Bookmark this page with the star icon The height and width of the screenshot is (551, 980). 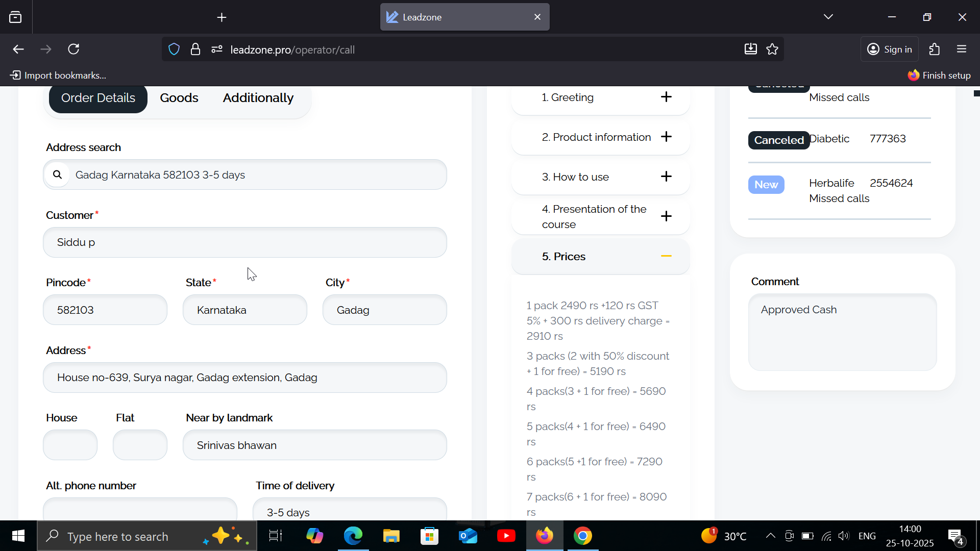[772, 49]
